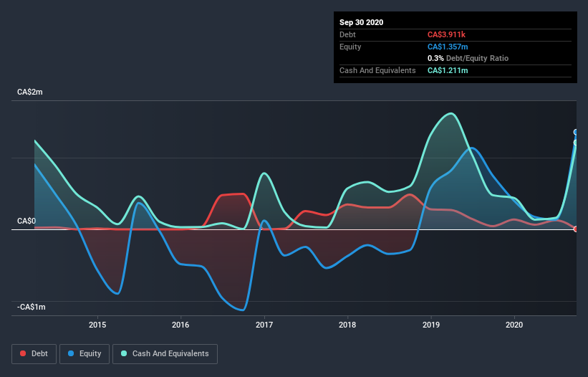The image size is (588, 377).
Task: Select the blue Equity endpoint marker
Action: coord(576,132)
